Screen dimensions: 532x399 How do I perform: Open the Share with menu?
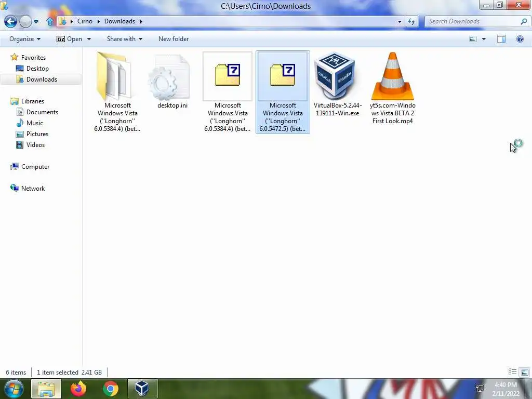pos(125,39)
